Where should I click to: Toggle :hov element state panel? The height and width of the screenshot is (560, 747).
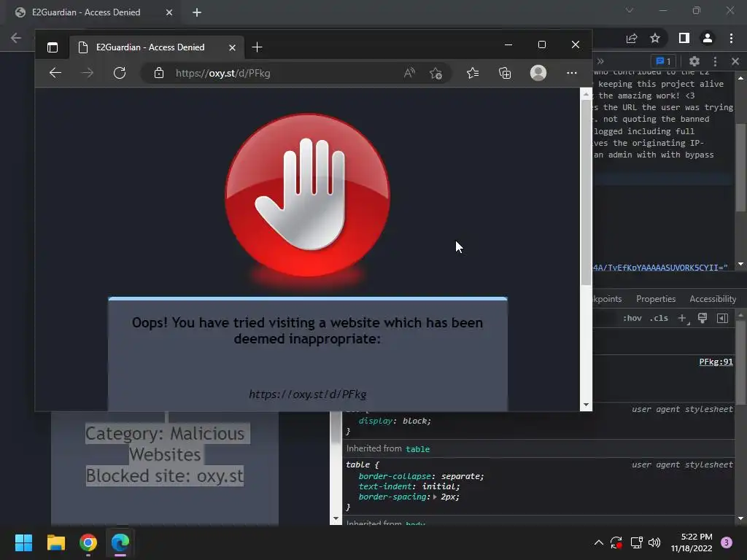(632, 318)
